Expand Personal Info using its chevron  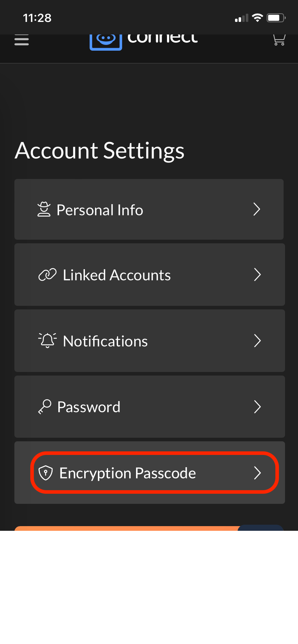[x=257, y=209]
